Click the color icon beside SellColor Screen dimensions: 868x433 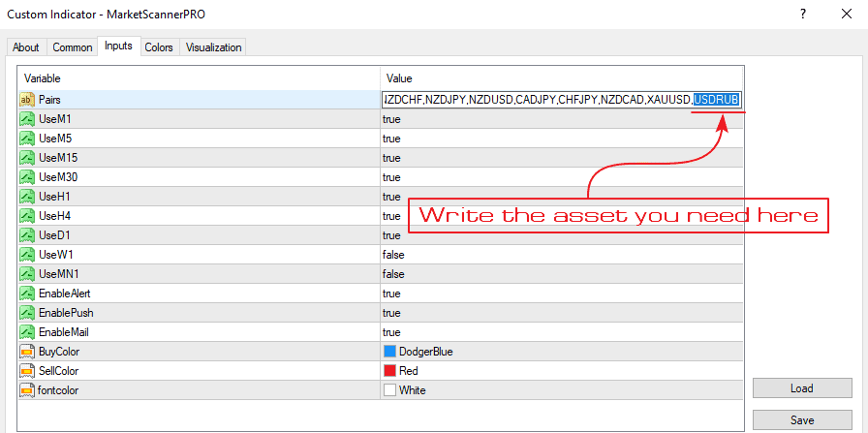tap(26, 371)
